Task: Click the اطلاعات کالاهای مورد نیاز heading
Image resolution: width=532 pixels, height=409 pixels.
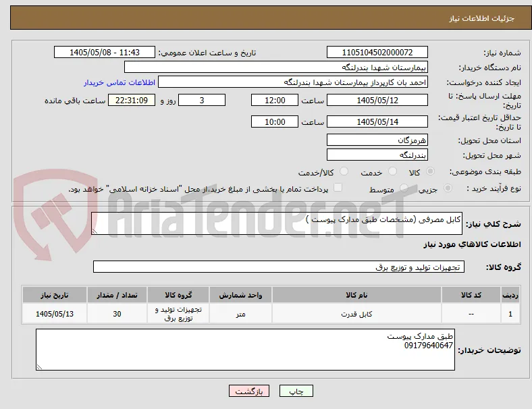Action: point(472,244)
